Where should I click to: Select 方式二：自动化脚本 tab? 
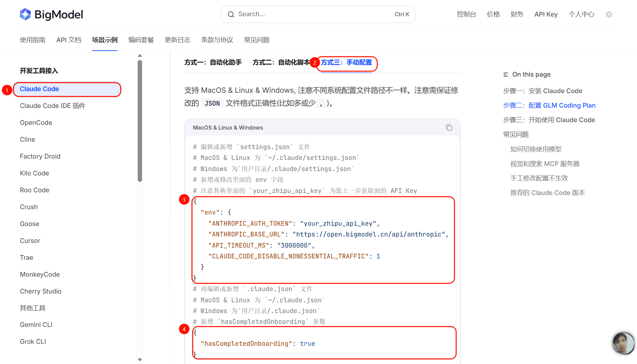(281, 62)
